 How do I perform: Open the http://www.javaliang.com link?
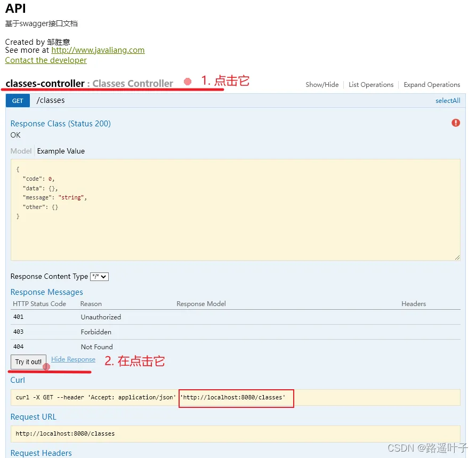point(98,50)
